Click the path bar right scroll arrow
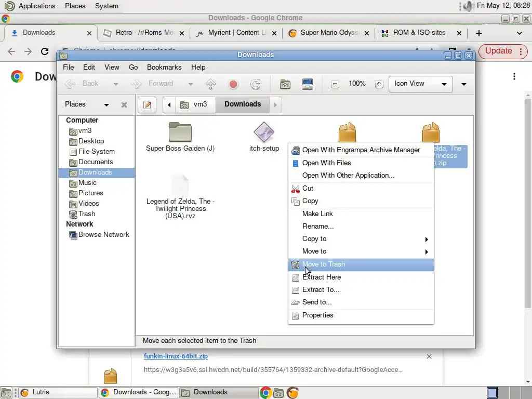 (275, 105)
